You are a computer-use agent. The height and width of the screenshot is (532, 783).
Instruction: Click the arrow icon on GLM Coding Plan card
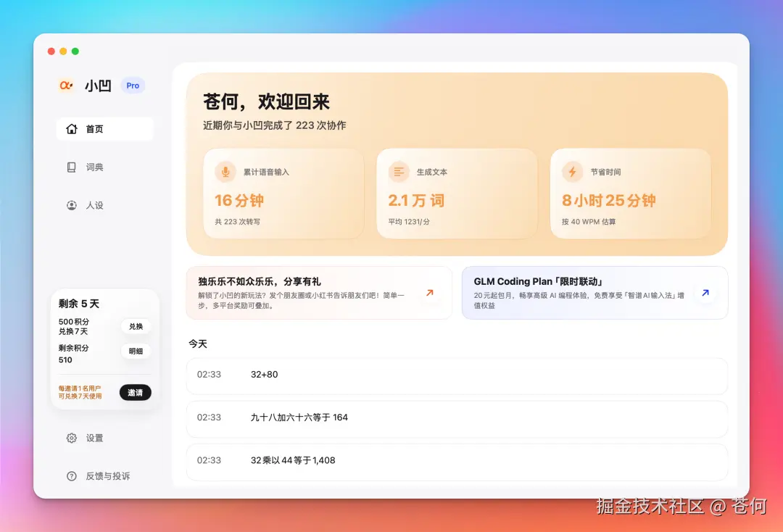click(705, 293)
